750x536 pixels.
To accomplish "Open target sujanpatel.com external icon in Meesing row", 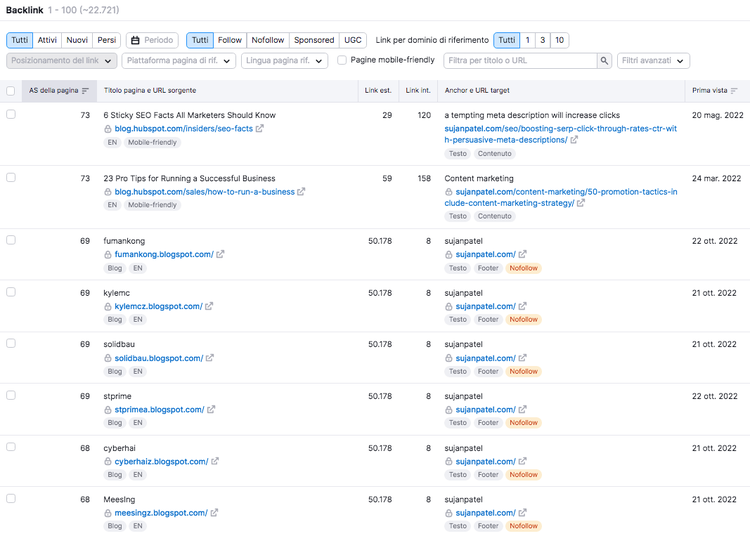I will [x=522, y=513].
